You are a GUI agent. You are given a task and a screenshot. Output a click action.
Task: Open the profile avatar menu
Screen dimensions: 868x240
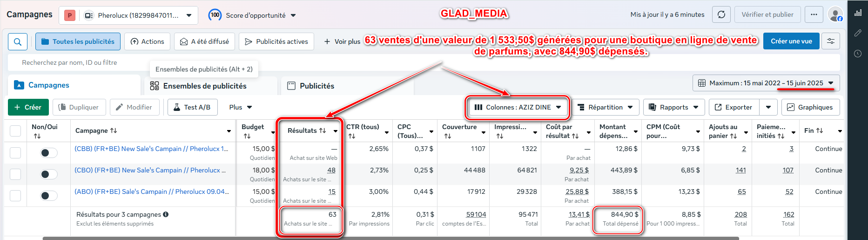835,14
